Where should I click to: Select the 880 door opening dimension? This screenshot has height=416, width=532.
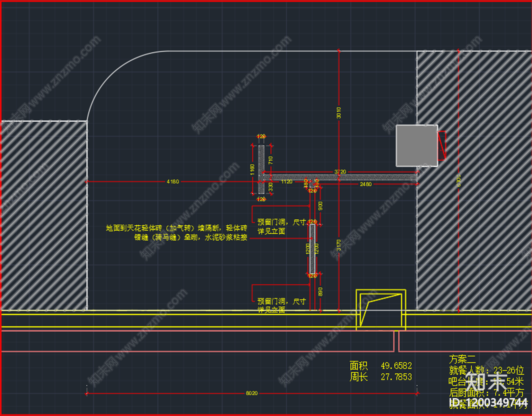[x=320, y=292]
